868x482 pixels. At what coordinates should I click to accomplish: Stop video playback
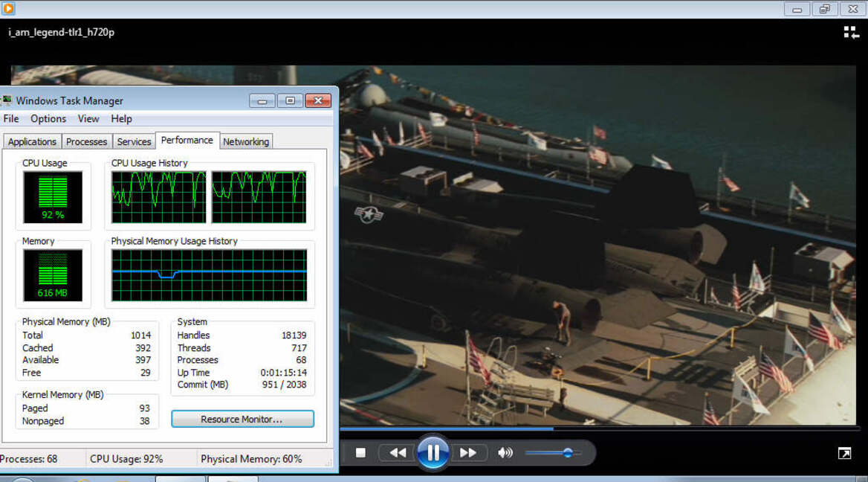coord(360,453)
